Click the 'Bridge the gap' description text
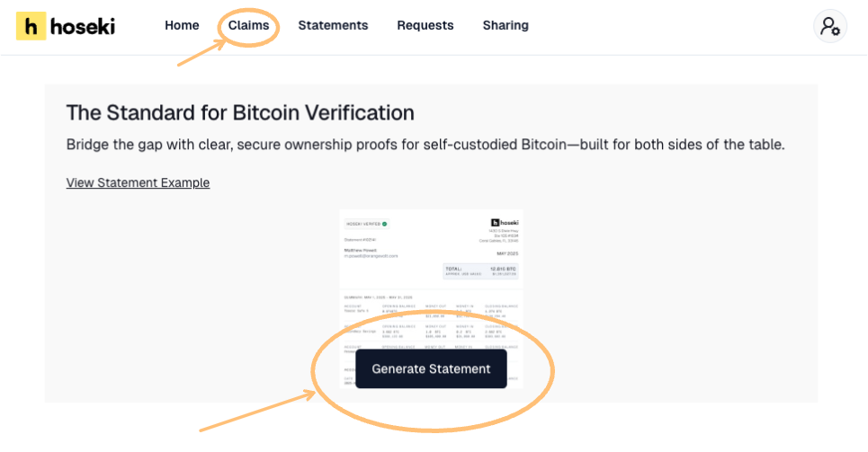 pos(425,145)
